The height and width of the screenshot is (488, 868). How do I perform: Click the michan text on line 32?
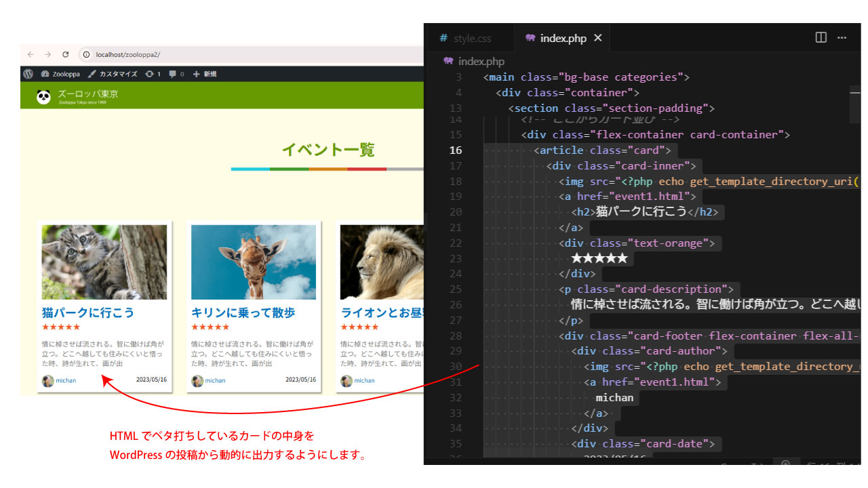(x=615, y=398)
